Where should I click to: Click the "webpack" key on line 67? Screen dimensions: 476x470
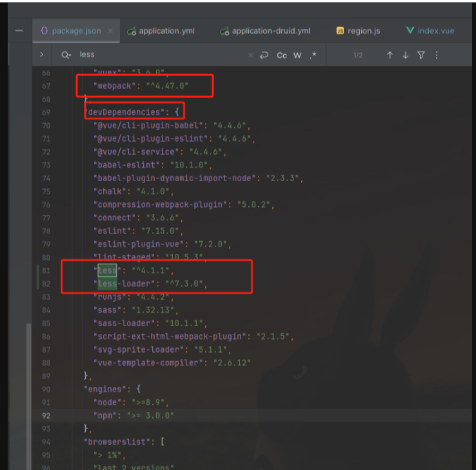[x=114, y=86]
